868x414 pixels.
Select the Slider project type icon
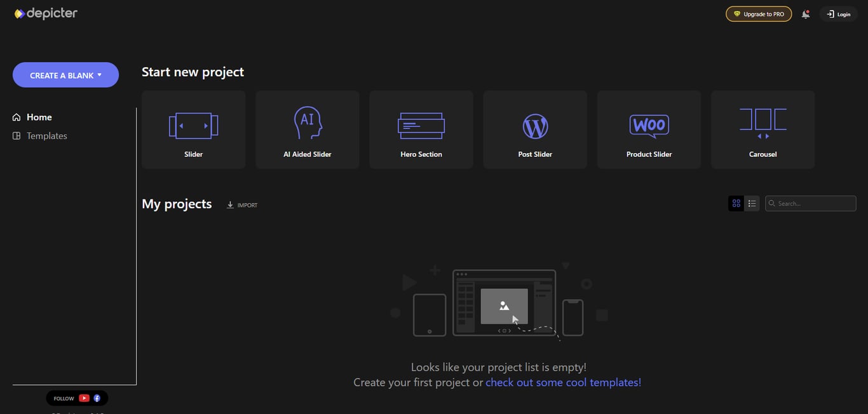coord(193,124)
